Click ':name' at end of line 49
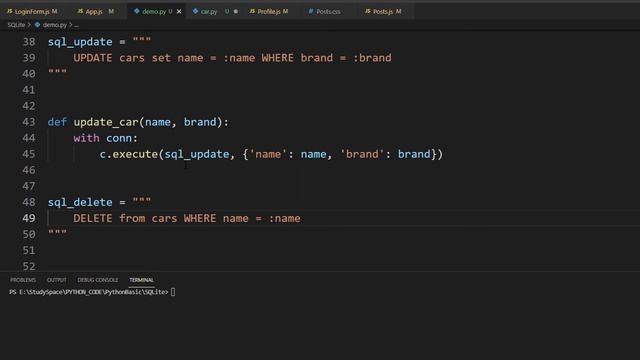640x360 pixels. click(x=284, y=218)
